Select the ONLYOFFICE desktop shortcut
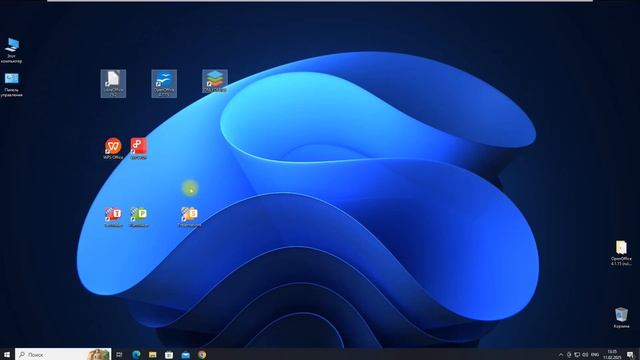This screenshot has height=360, width=640. point(215,81)
